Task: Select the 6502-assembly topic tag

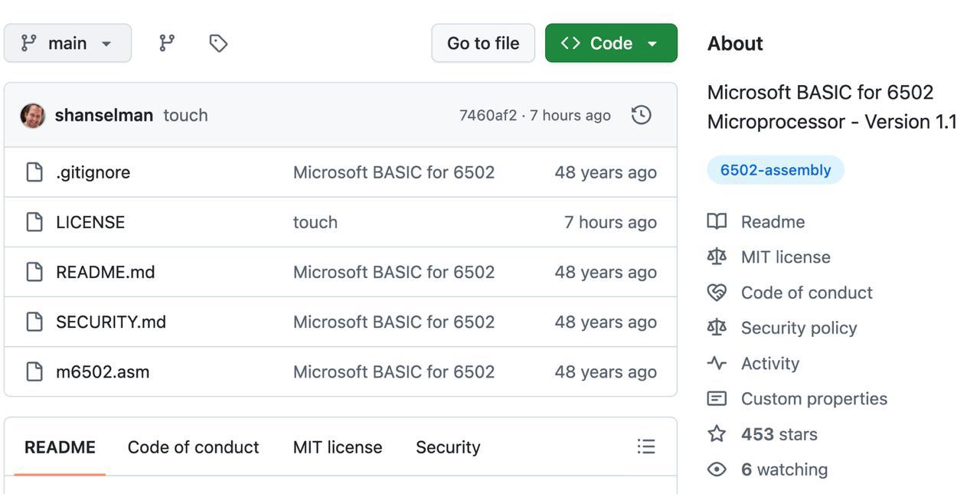Action: [776, 170]
